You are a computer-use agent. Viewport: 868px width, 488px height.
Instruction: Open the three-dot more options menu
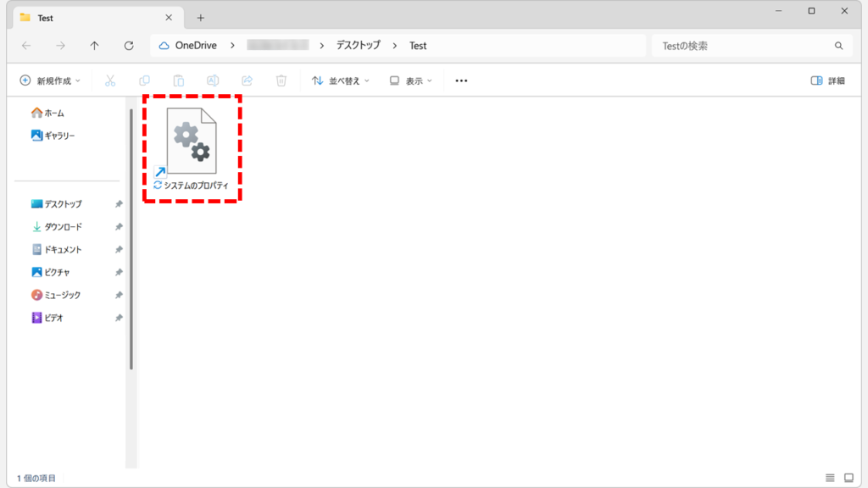(x=461, y=80)
